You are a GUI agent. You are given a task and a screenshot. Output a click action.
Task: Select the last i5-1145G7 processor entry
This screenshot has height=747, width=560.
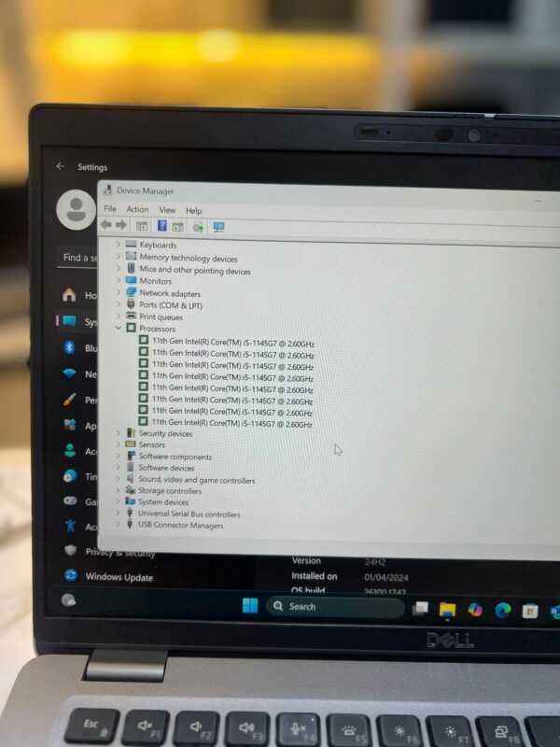231,423
